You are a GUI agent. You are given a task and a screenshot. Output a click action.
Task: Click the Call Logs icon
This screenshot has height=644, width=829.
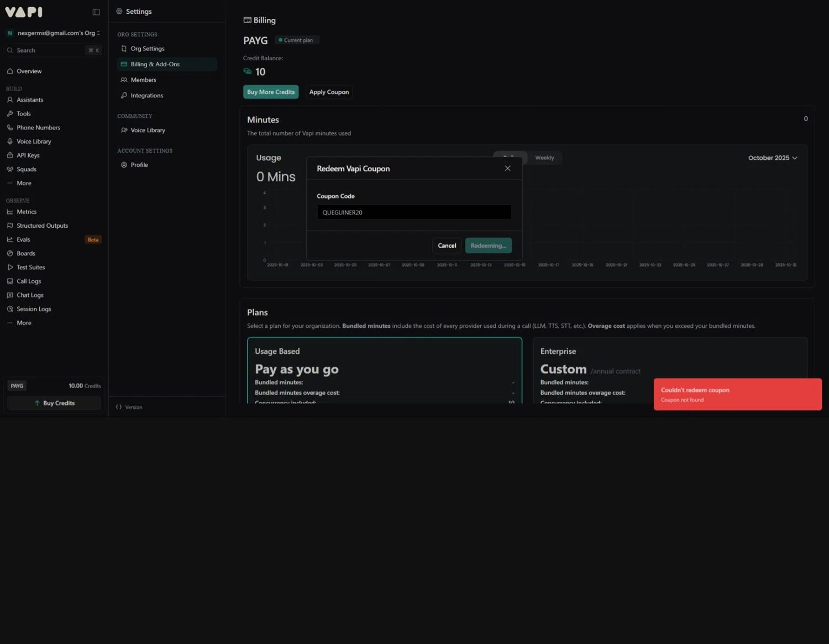click(x=10, y=281)
